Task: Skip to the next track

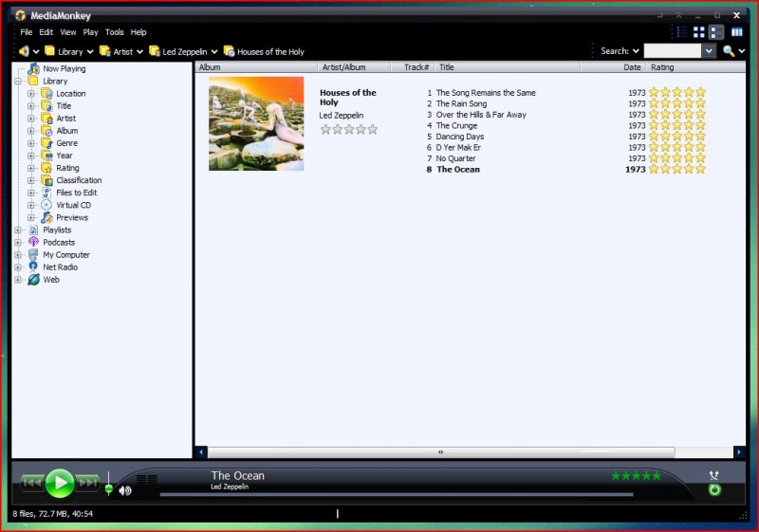Action: (88, 484)
